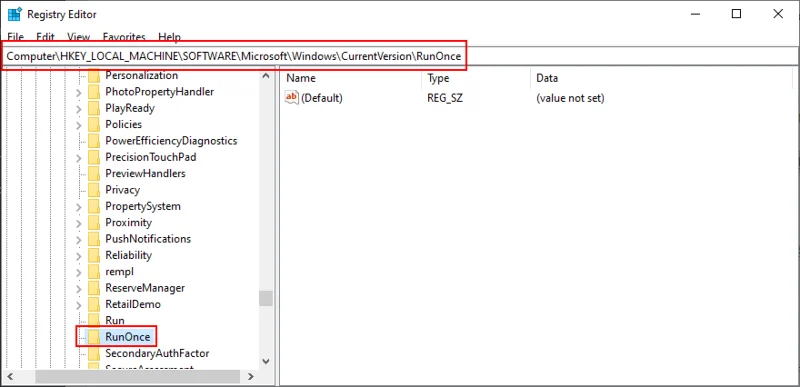Click the REG_SZ type cell
This screenshot has width=800, height=387.
click(x=445, y=98)
